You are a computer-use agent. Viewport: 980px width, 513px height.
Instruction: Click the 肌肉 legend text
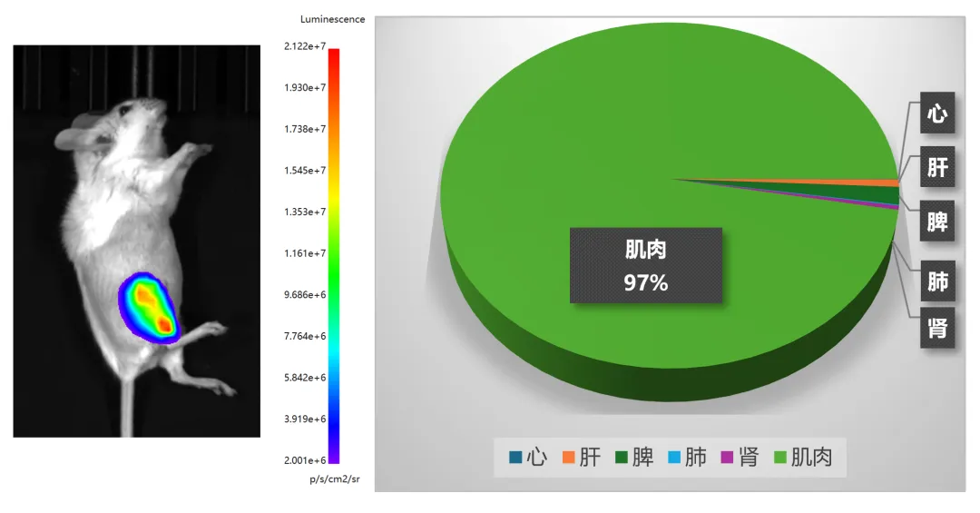point(812,458)
